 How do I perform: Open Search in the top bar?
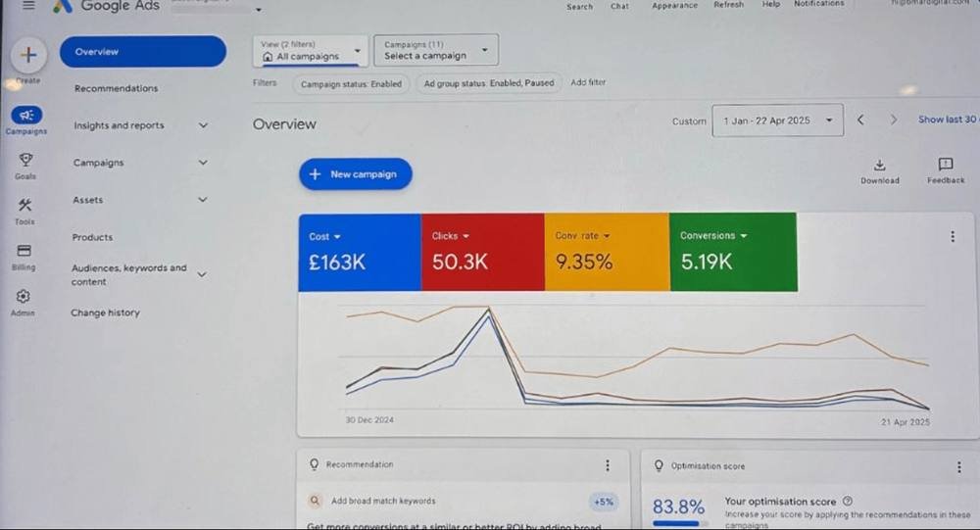(x=579, y=6)
